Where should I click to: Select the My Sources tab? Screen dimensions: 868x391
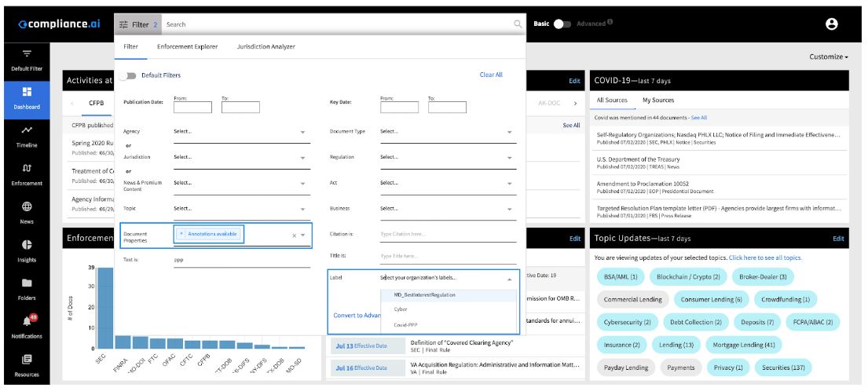click(658, 100)
